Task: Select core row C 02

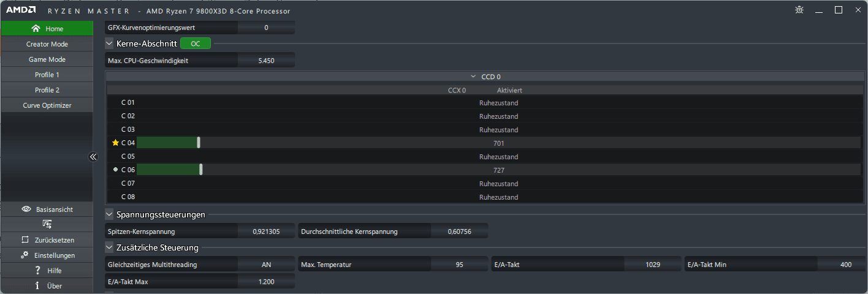Action: coord(484,116)
